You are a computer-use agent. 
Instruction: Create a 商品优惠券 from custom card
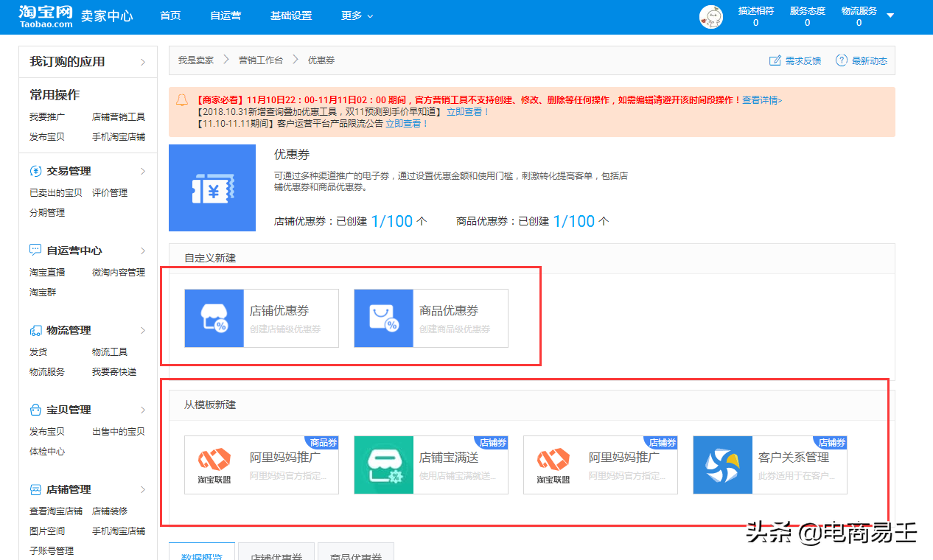tap(431, 318)
